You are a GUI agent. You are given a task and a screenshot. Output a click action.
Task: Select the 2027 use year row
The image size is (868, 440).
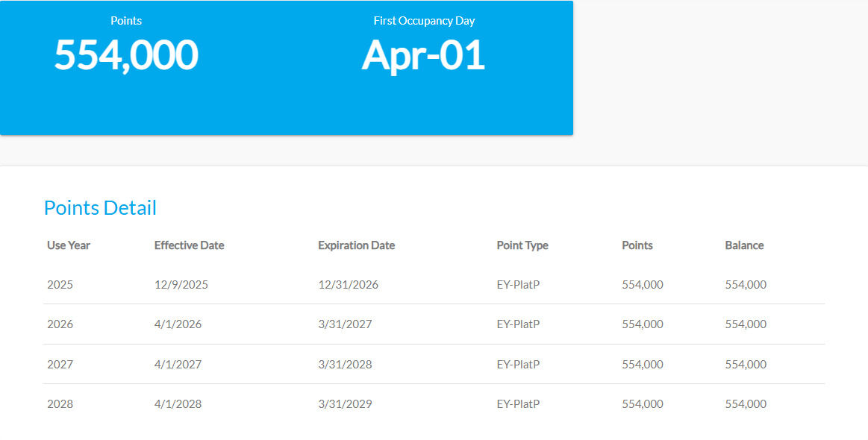click(434, 364)
